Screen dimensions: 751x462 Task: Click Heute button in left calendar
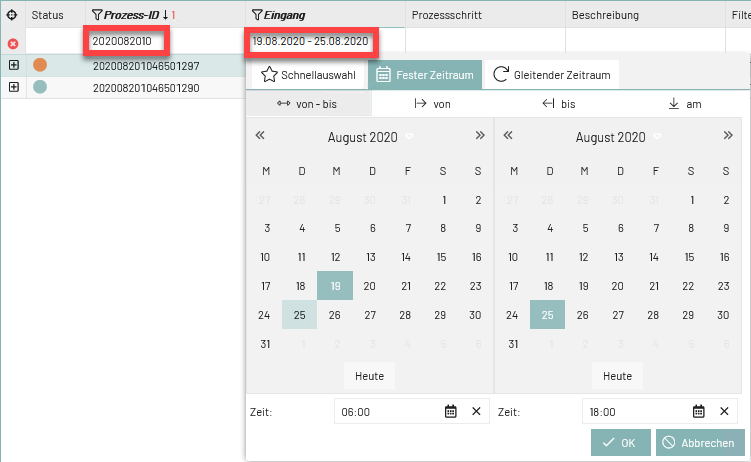tap(369, 376)
